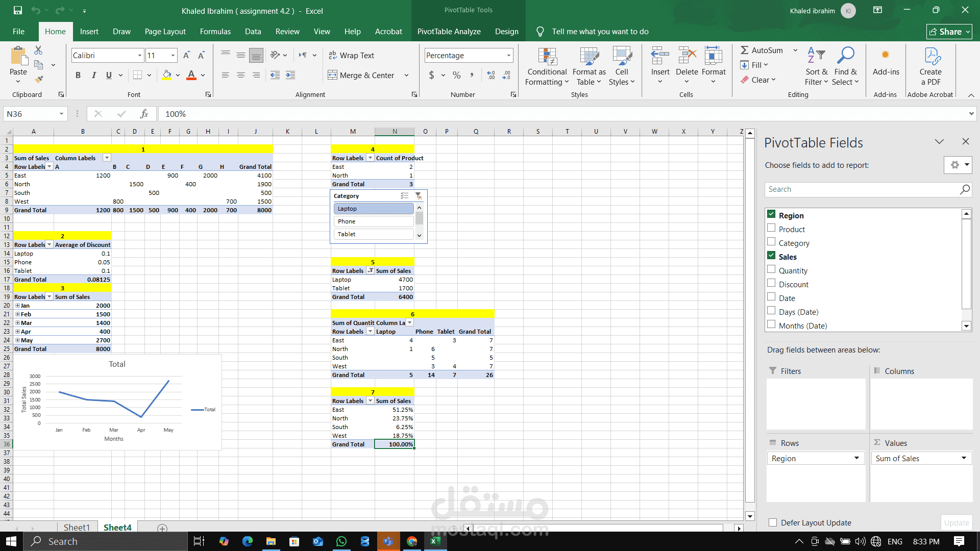Apply Percent Style format
This screenshot has width=980, height=551.
click(457, 76)
